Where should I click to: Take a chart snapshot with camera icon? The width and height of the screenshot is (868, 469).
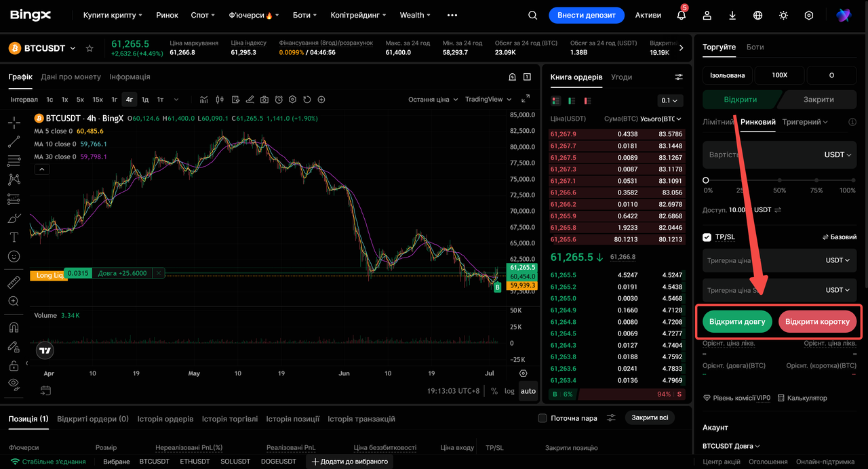click(x=264, y=100)
